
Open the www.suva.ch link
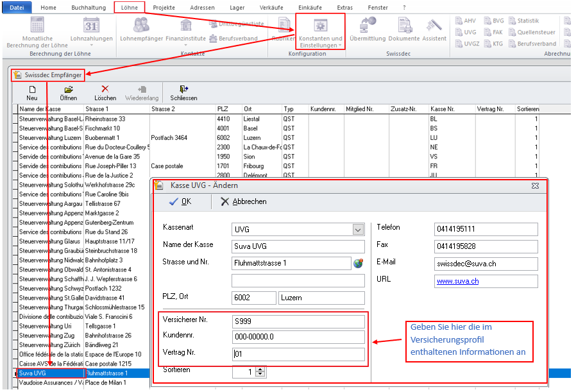tap(457, 281)
